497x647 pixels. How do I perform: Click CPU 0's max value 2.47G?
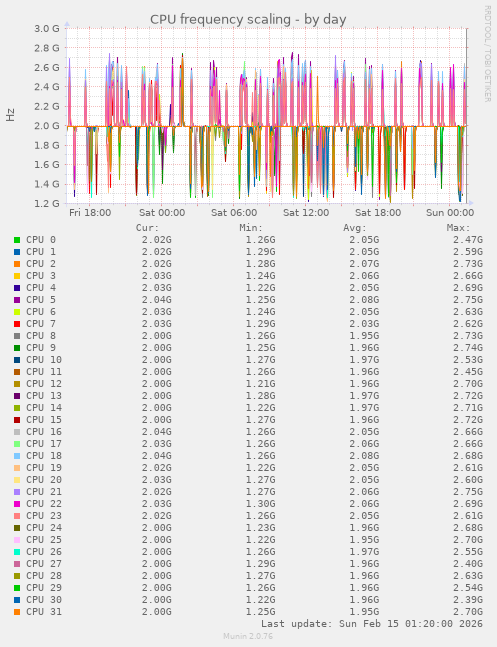468,240
